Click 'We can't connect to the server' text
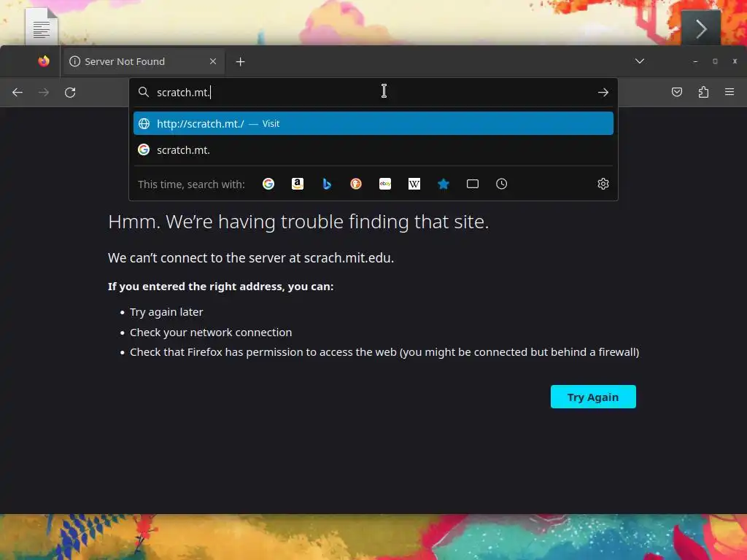 pos(251,258)
